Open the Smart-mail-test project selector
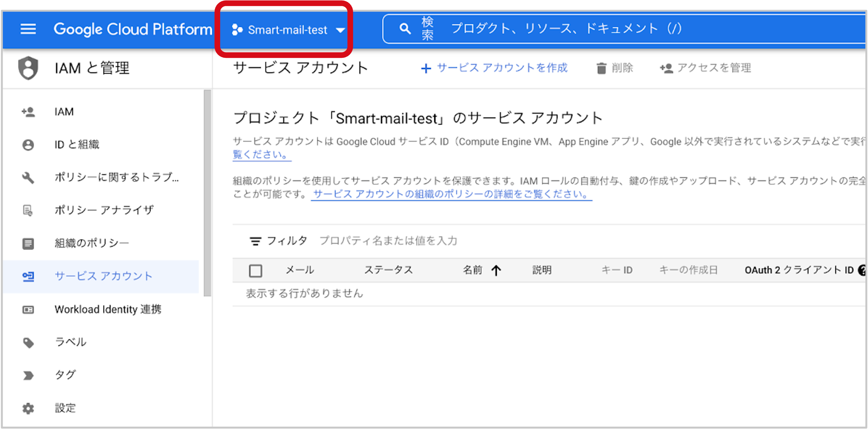Screen dimensions: 868x429 pos(288,30)
